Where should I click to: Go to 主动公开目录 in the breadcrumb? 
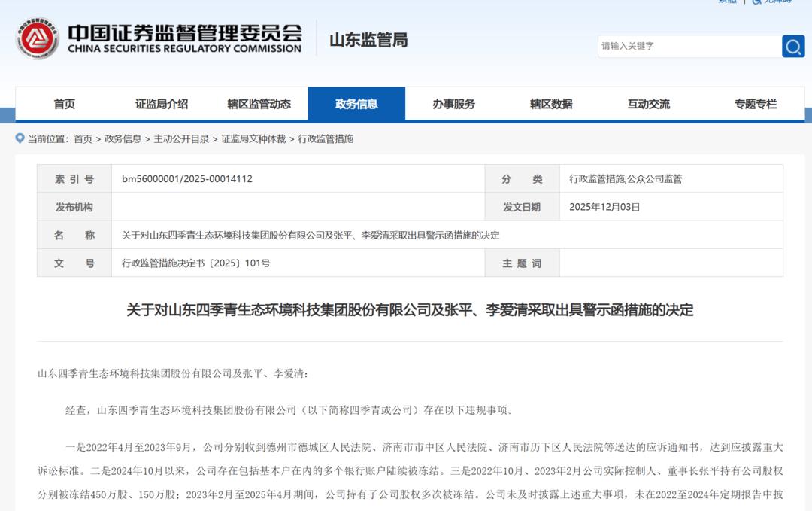pos(181,139)
